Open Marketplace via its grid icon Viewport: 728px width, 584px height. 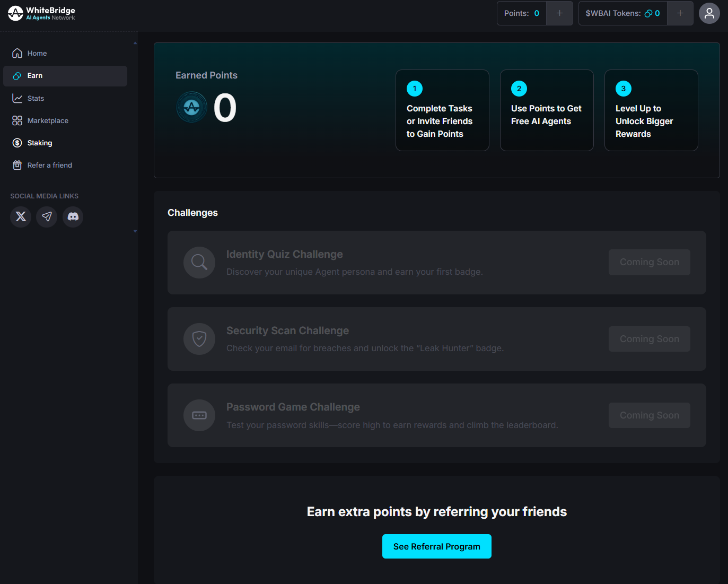(17, 120)
